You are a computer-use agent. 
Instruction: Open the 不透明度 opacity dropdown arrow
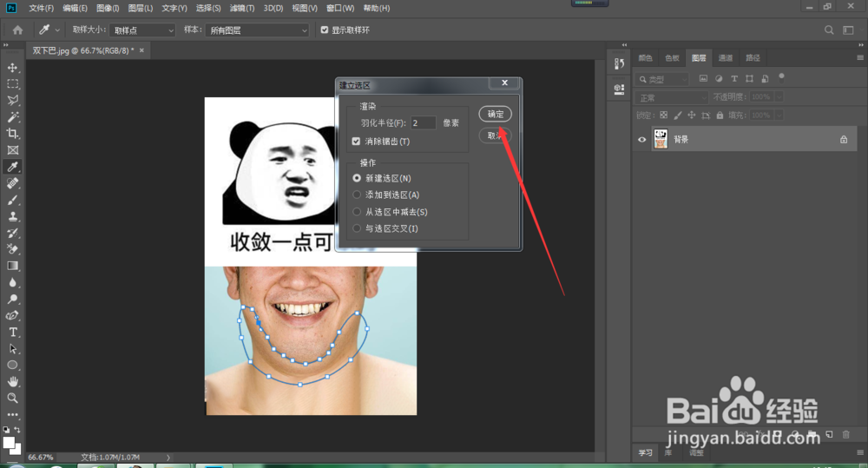click(779, 97)
